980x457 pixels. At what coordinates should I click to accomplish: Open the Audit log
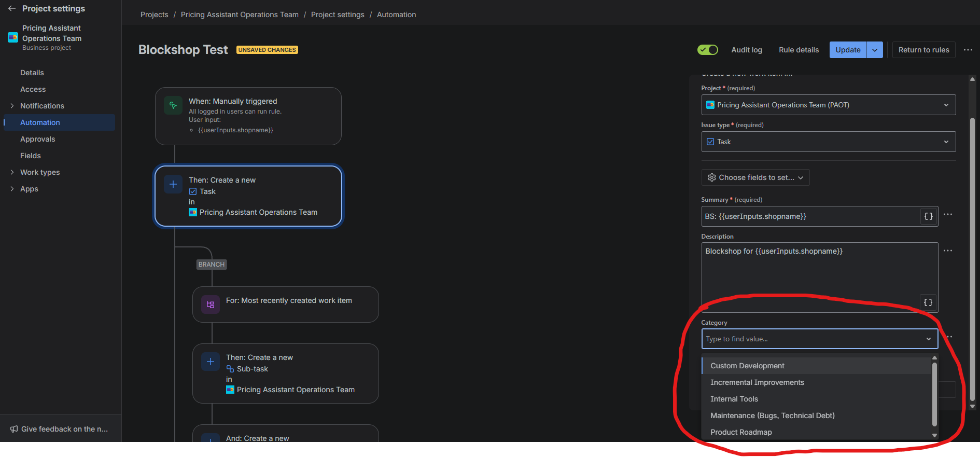click(747, 50)
